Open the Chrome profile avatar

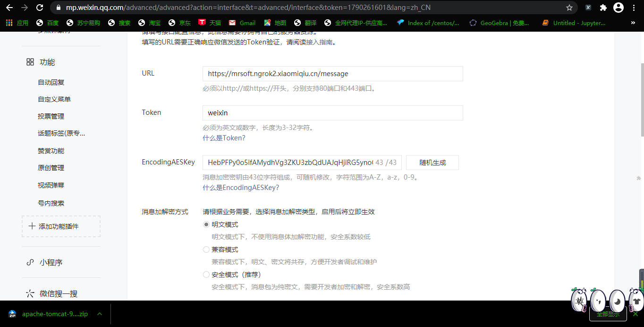tap(619, 8)
